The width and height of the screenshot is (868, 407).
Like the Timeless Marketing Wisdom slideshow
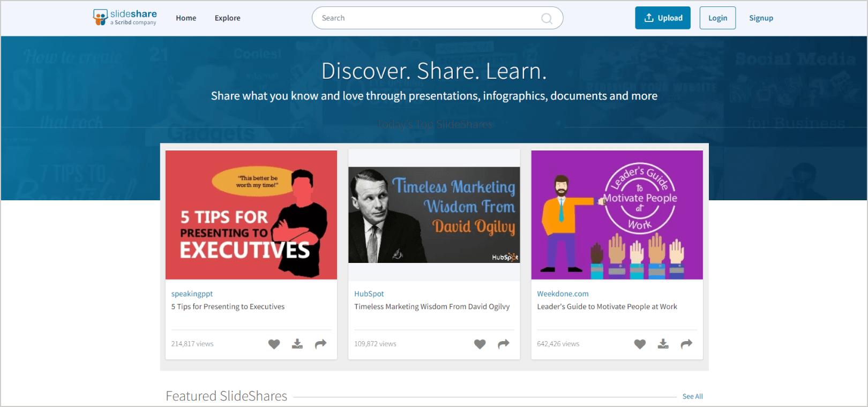tap(480, 344)
